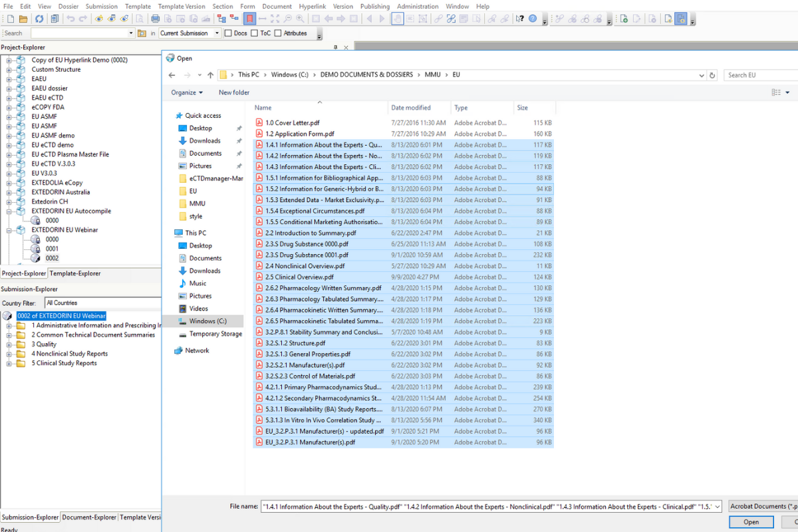The width and height of the screenshot is (798, 532).
Task: Check the ToC checkbox
Action: pos(255,33)
